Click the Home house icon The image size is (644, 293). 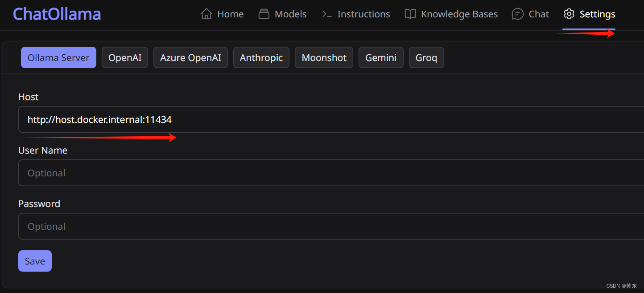pyautogui.click(x=206, y=14)
